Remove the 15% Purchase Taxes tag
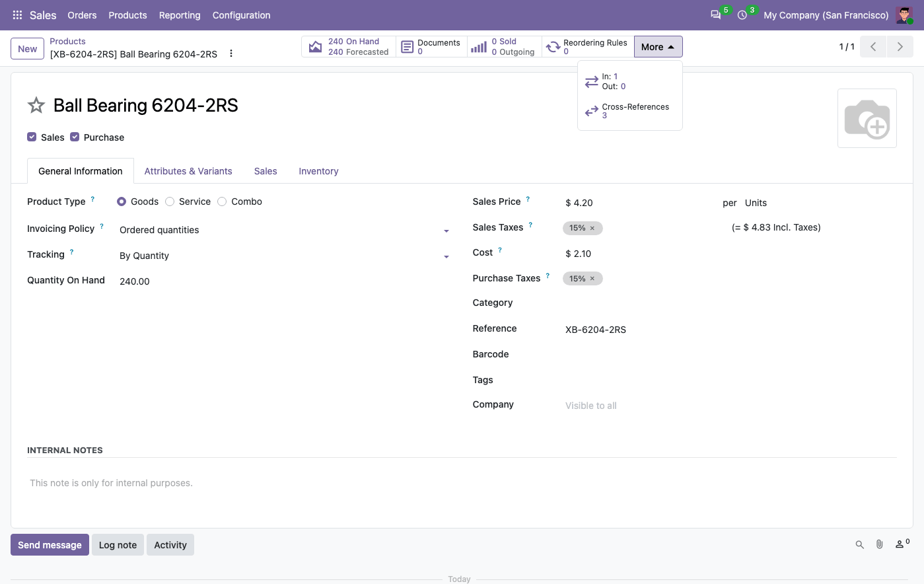 [592, 279]
